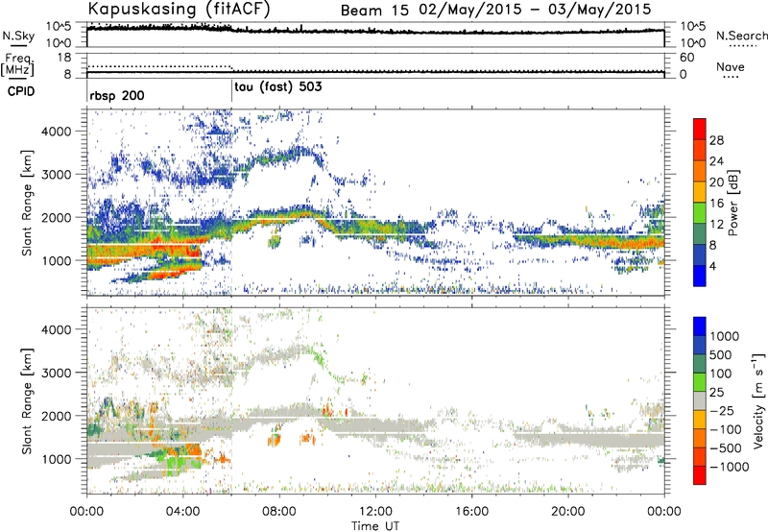
Task: Click the 'rbsp 200' CPID text
Action: click(x=117, y=95)
